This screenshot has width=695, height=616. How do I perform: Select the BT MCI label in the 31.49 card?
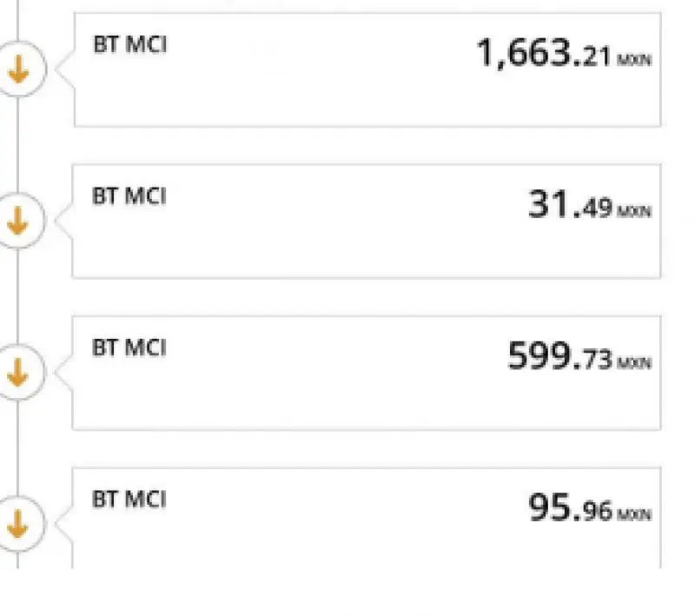pos(129,195)
